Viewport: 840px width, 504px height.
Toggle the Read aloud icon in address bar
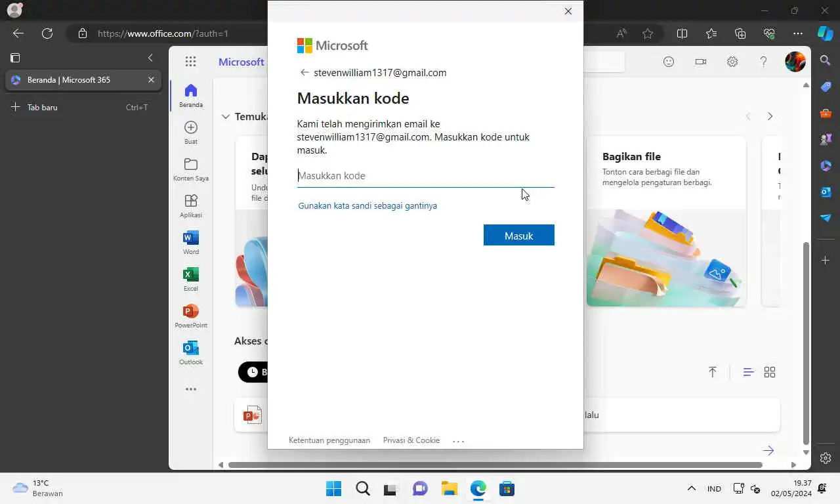tap(621, 33)
